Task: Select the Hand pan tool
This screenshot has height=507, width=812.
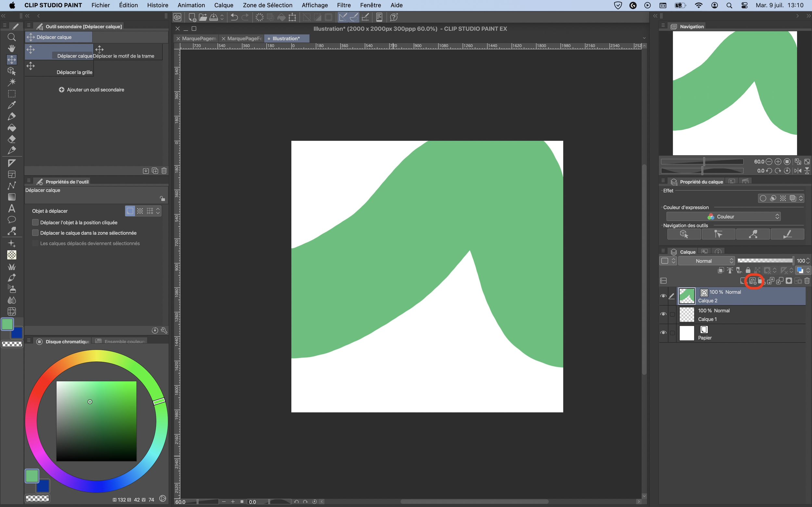Action: 11,48
